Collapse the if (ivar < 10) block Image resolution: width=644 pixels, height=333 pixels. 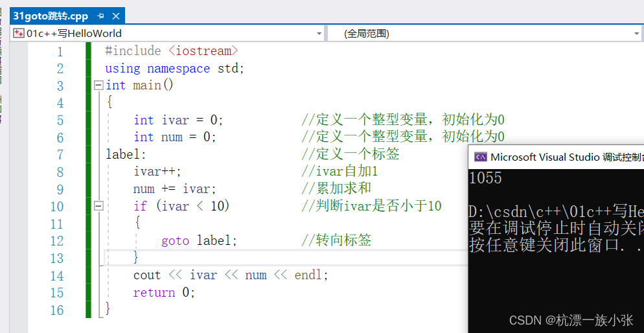(98, 206)
